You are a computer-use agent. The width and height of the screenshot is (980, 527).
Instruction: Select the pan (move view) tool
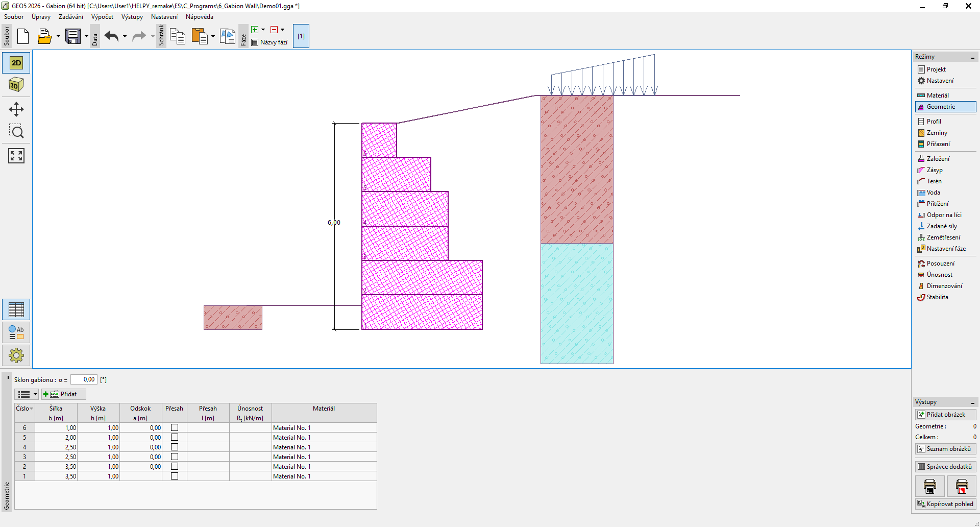[16, 109]
